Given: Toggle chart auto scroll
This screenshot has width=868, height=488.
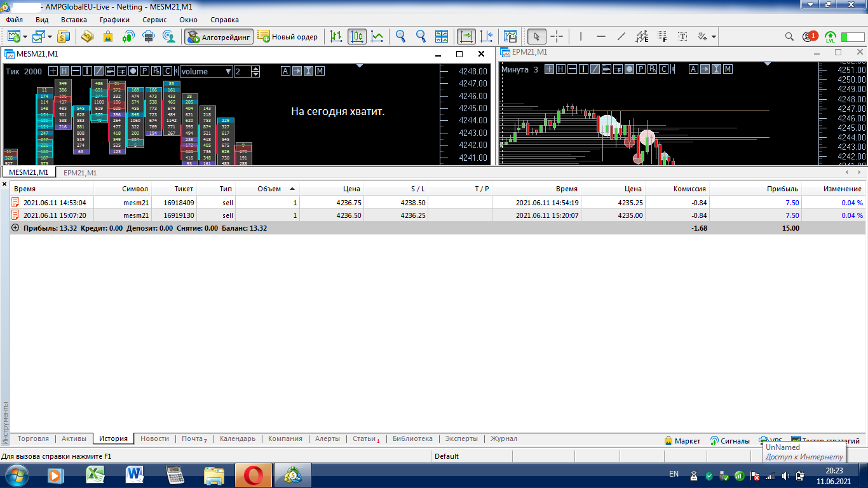Looking at the screenshot, I should coord(466,36).
